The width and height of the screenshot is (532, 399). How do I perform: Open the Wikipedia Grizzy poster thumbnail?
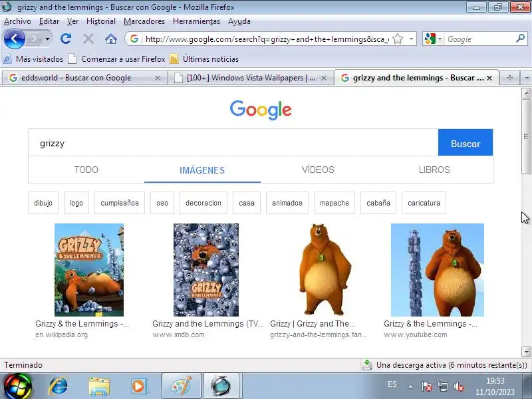tap(89, 270)
